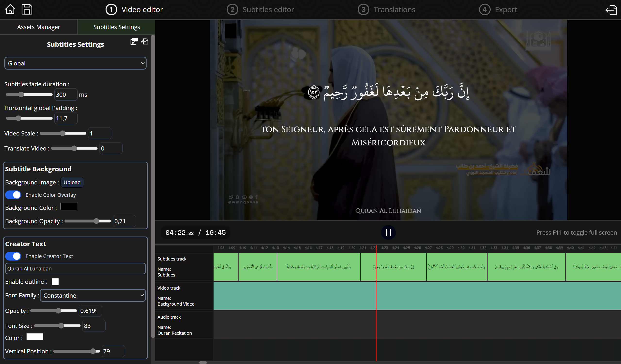The image size is (621, 364).
Task: Click the 4:30 mark on timeline ruler
Action: (461, 248)
